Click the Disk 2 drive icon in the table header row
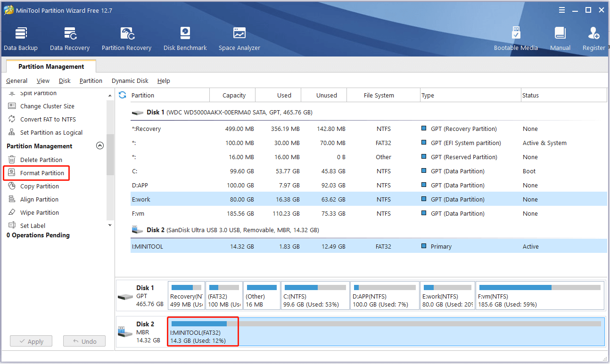610x364 pixels. pos(138,230)
